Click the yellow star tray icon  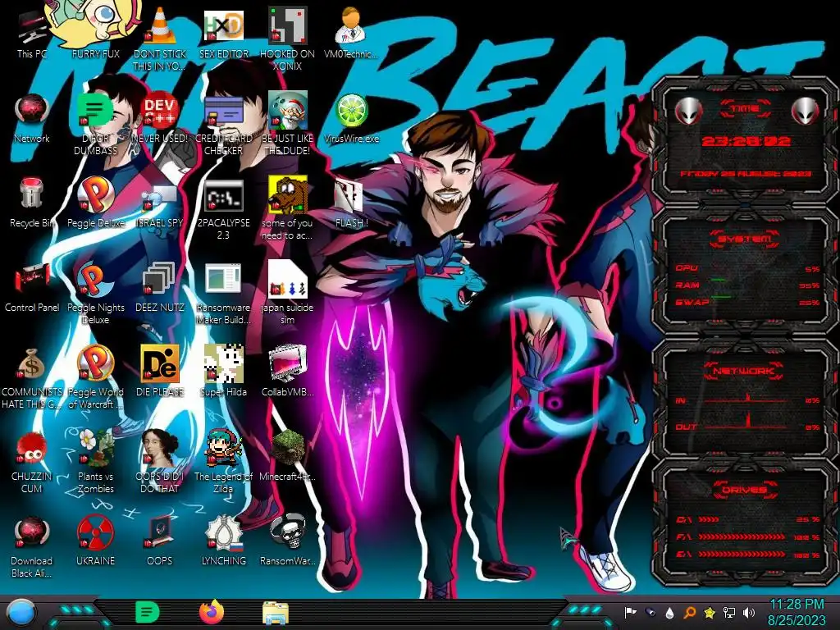[710, 612]
